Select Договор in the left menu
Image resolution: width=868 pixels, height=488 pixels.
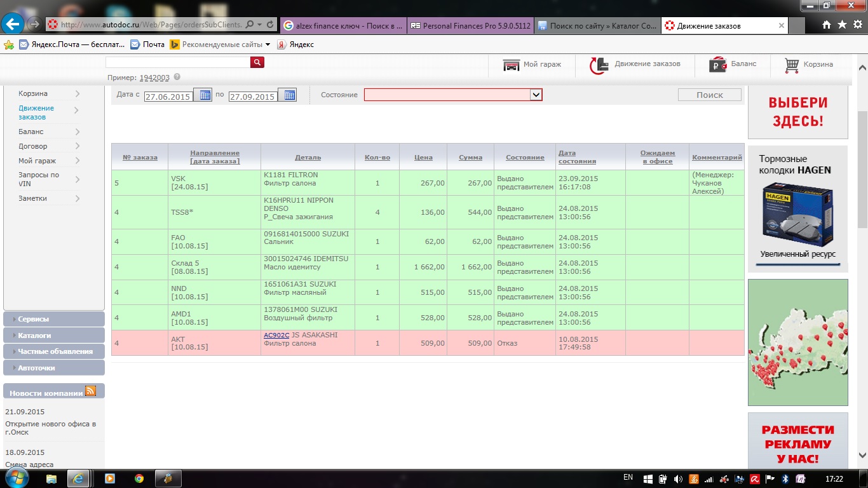(x=33, y=146)
